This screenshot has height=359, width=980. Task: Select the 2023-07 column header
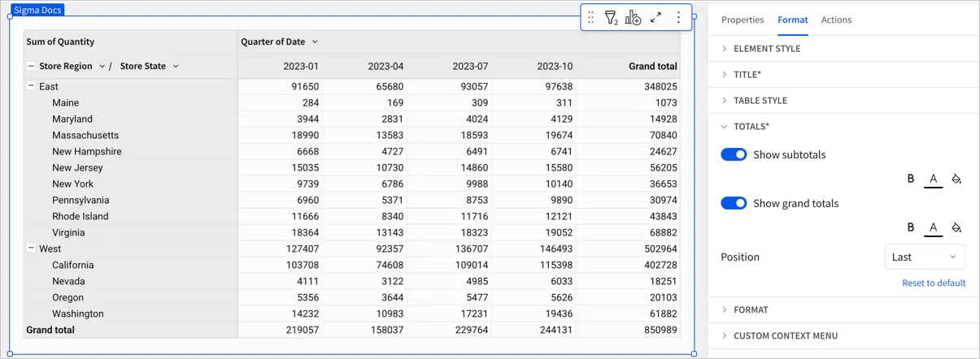click(x=470, y=67)
